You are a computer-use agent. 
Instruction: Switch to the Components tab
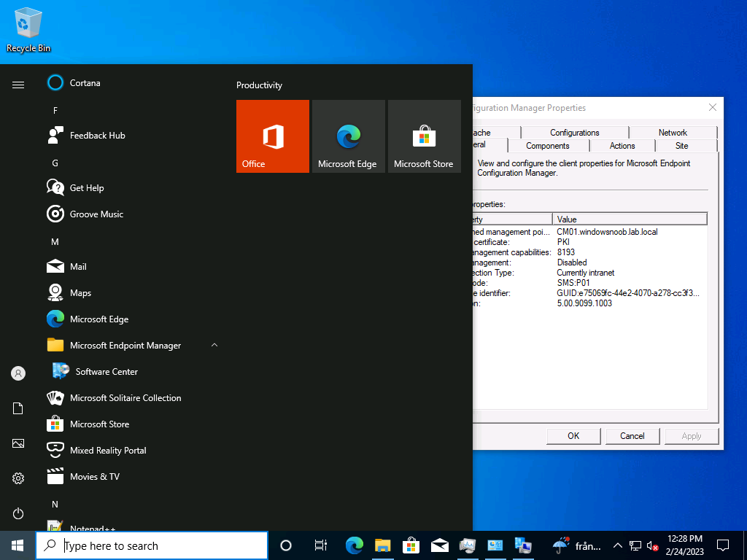(x=548, y=146)
